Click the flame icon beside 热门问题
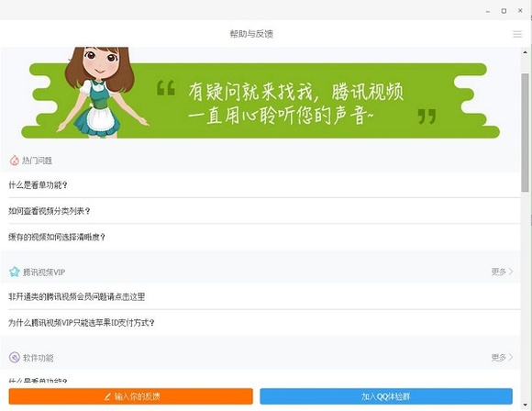The height and width of the screenshot is (411, 532). [15, 161]
